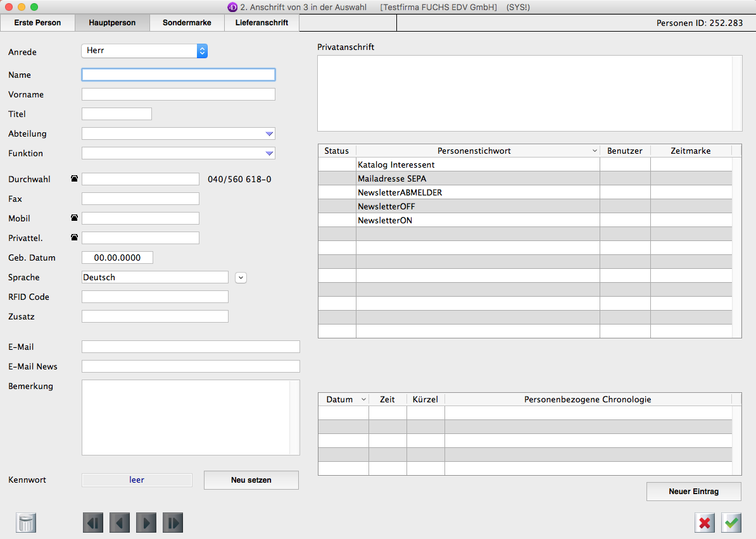
Task: Click the phone icon beside Durchwahl
Action: click(75, 179)
